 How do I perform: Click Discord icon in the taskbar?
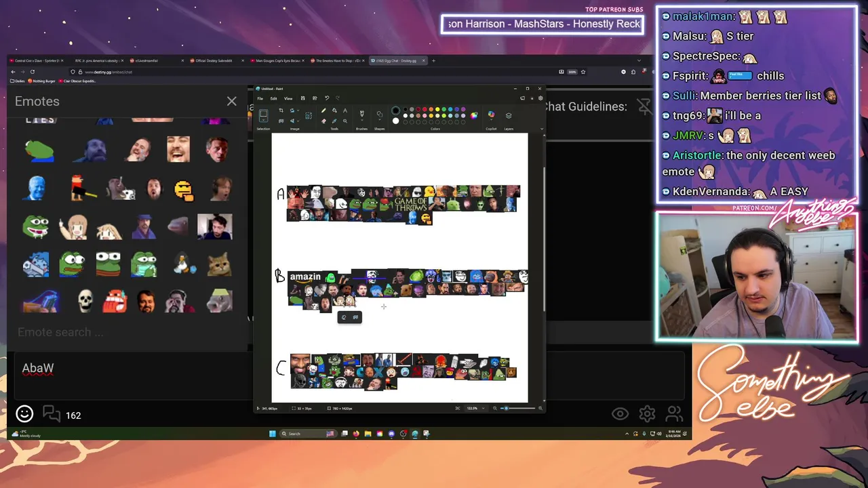click(x=391, y=434)
